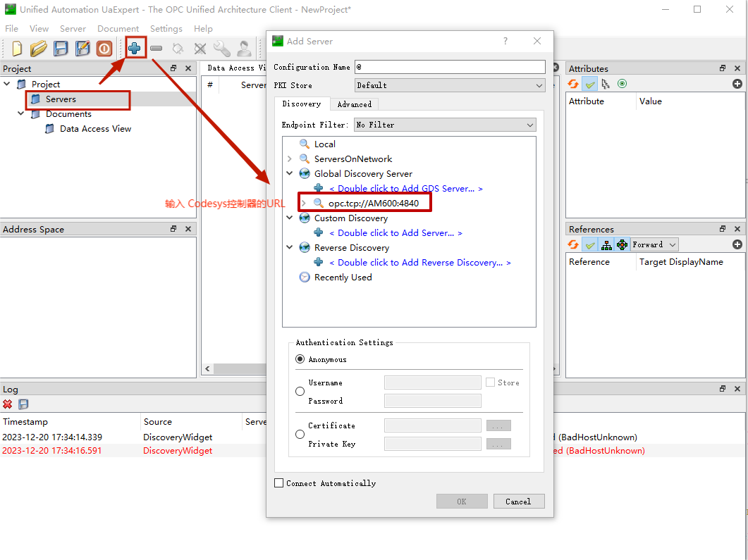The width and height of the screenshot is (748, 560).
Task: Expand the ServersOnNetwork node
Action: pyautogui.click(x=290, y=158)
